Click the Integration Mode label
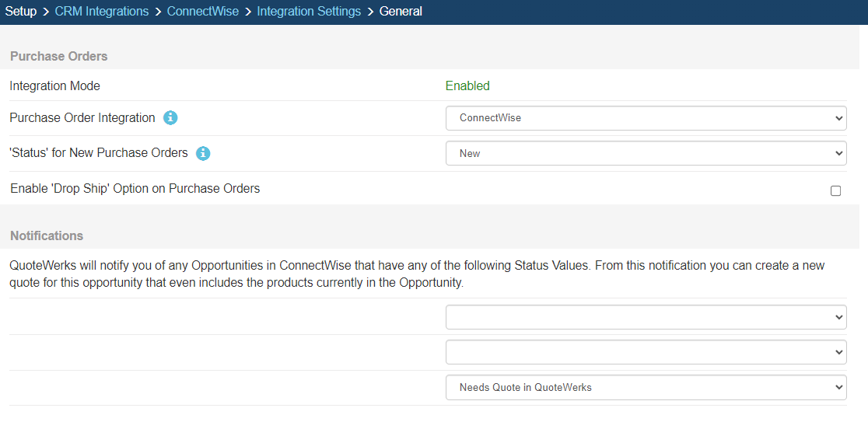Screen dimensions: 868x422 [55, 86]
